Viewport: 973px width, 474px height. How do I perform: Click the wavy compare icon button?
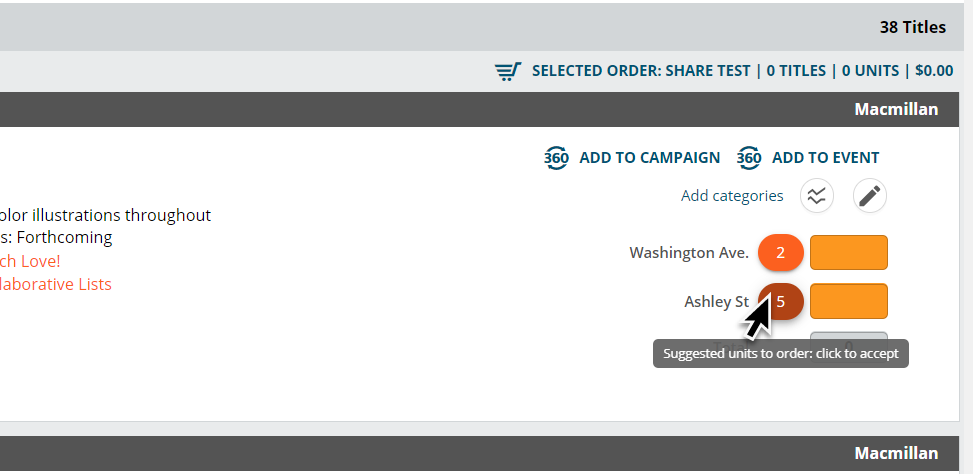tap(817, 196)
